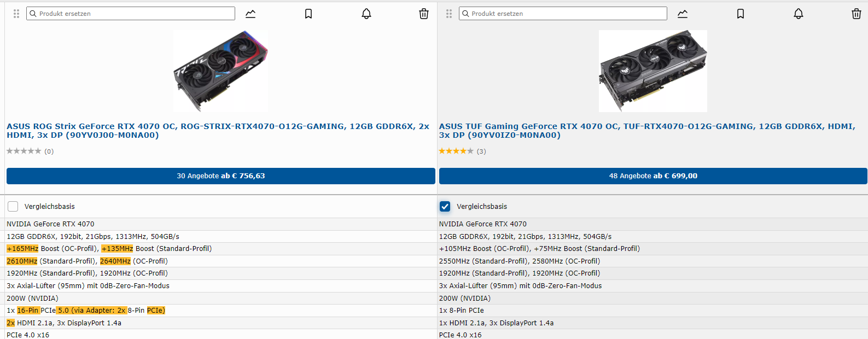Viewport: 868px width, 339px height.
Task: Set price alert bell for TUF Gaming
Action: 799,14
